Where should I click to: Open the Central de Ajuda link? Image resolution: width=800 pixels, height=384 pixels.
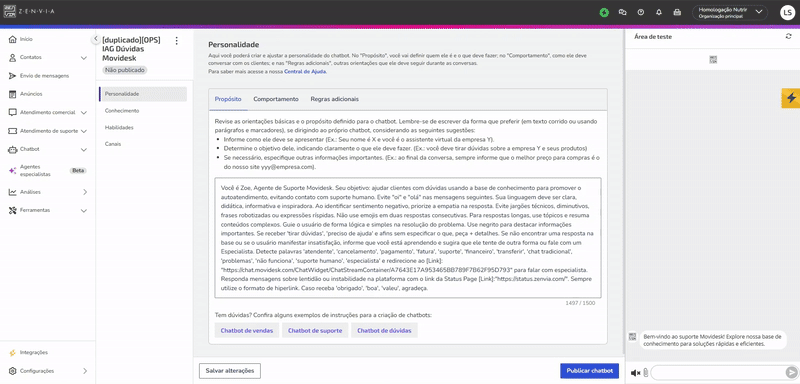pyautogui.click(x=305, y=72)
